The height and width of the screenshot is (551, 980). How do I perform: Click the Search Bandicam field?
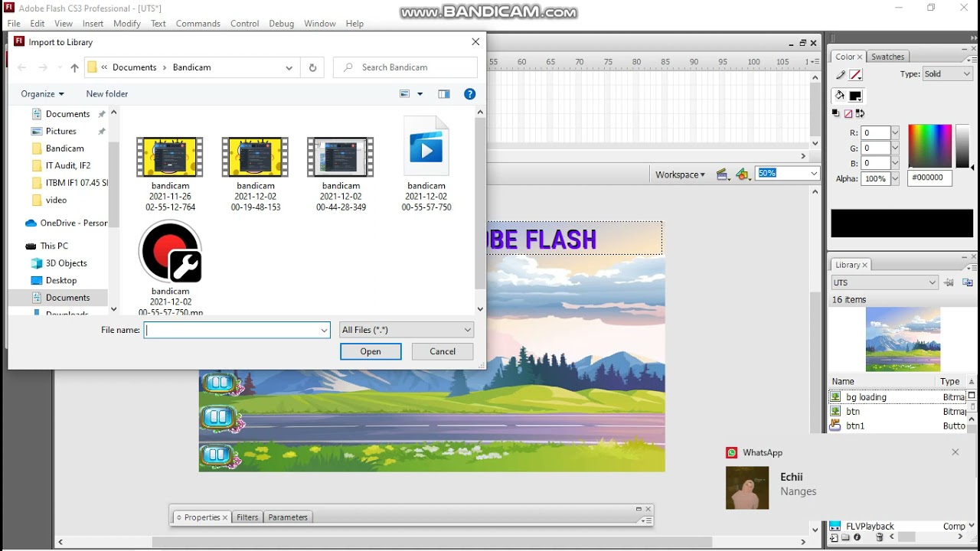(x=406, y=67)
